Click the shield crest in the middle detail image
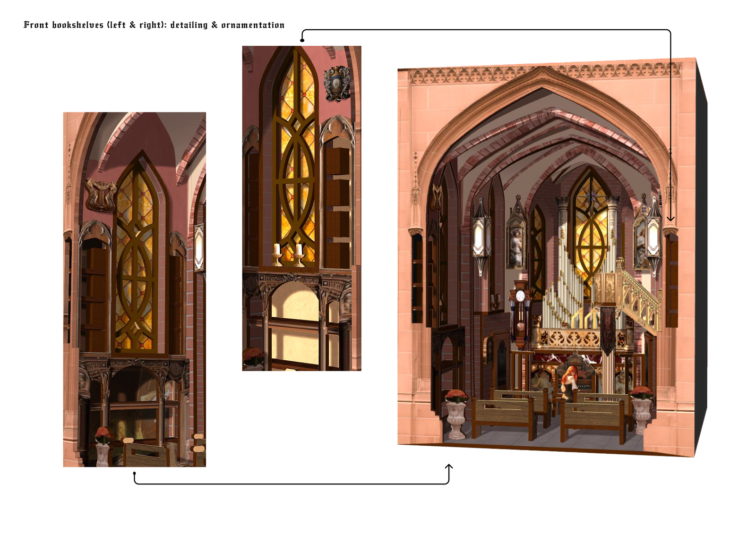This screenshot has width=756, height=534. pyautogui.click(x=336, y=84)
